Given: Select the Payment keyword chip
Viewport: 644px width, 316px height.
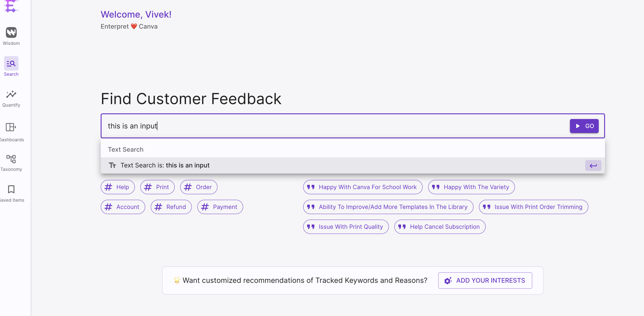Looking at the screenshot, I should 220,207.
